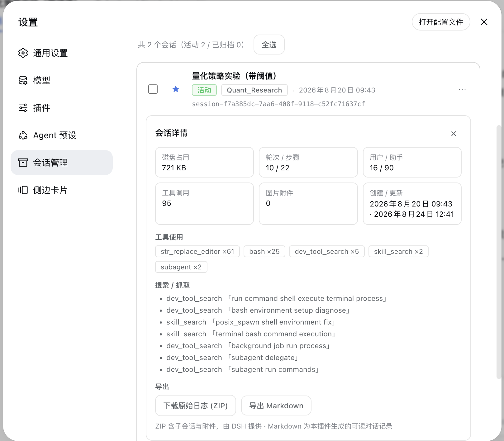The height and width of the screenshot is (441, 504).
Task: Click the Agent 预设 icon
Action: pyautogui.click(x=23, y=135)
